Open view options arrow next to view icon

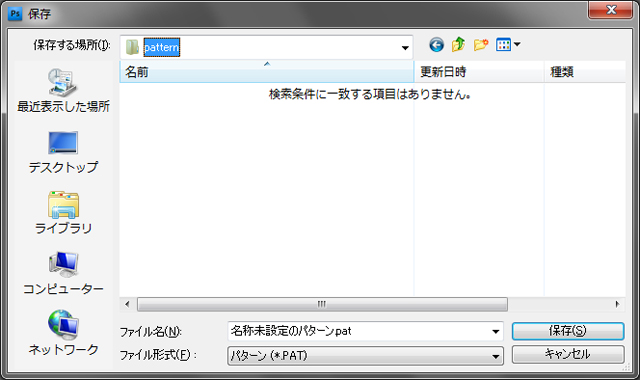coord(517,44)
